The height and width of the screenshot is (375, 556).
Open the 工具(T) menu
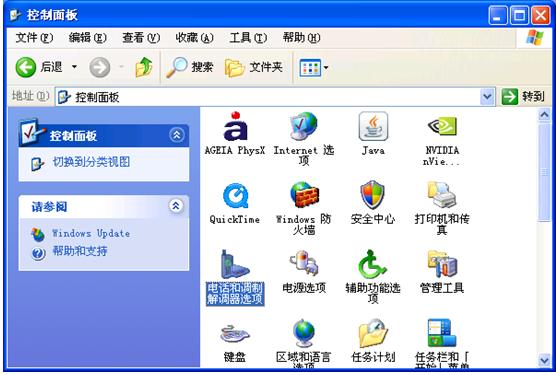coord(248,37)
